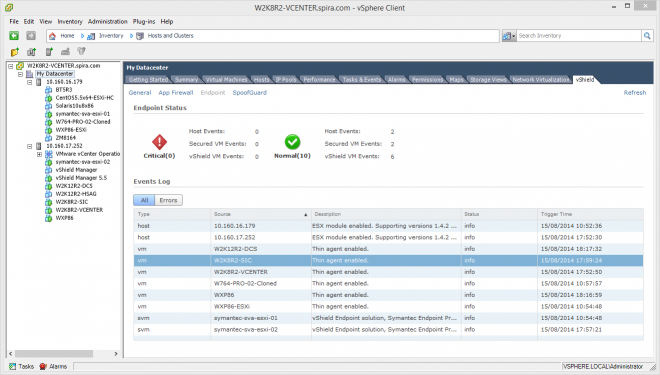Open the File menu
This screenshot has height=375, width=660.
pyautogui.click(x=14, y=21)
